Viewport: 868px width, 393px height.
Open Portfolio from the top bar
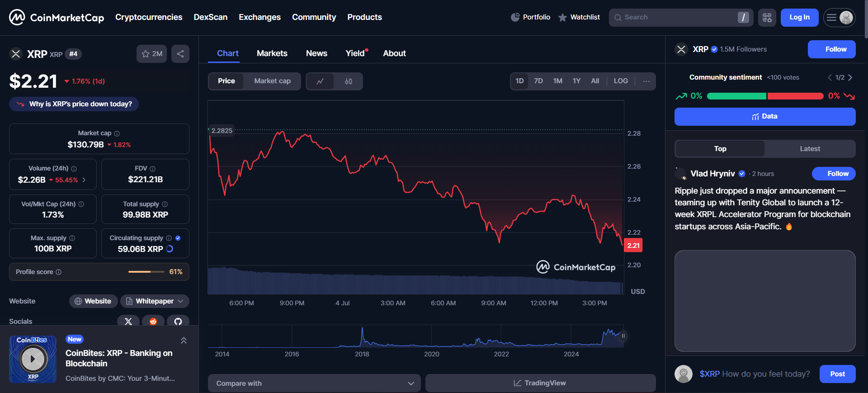[530, 17]
